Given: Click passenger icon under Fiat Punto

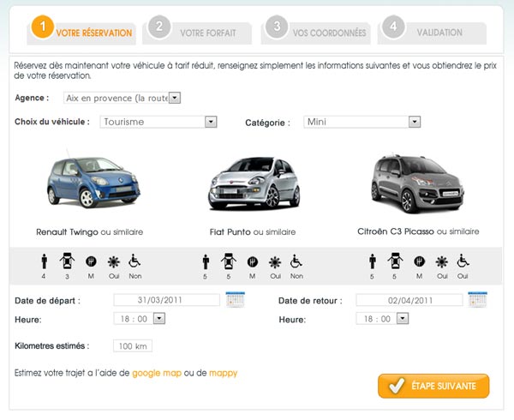Looking at the screenshot, I should (206, 261).
